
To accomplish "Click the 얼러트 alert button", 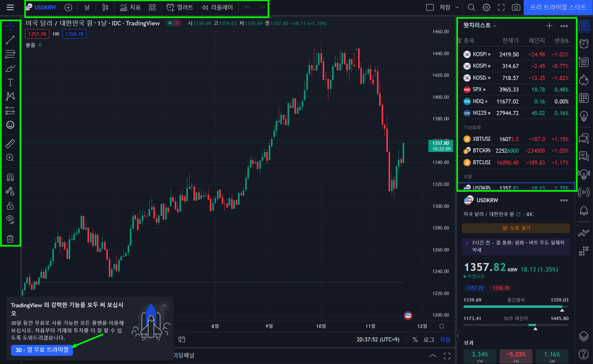I will click(x=180, y=8).
